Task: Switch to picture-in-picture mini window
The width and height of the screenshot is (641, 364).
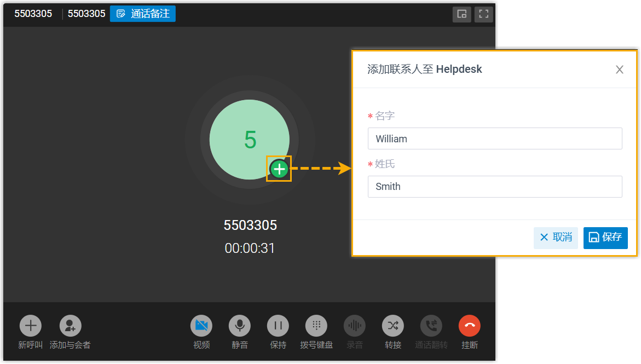Action: pos(461,14)
